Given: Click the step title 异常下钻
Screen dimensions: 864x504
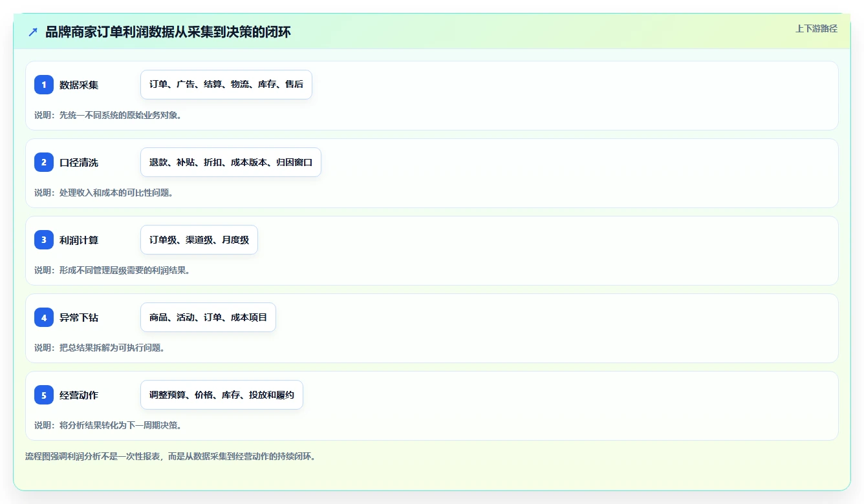Looking at the screenshot, I should click(79, 317).
